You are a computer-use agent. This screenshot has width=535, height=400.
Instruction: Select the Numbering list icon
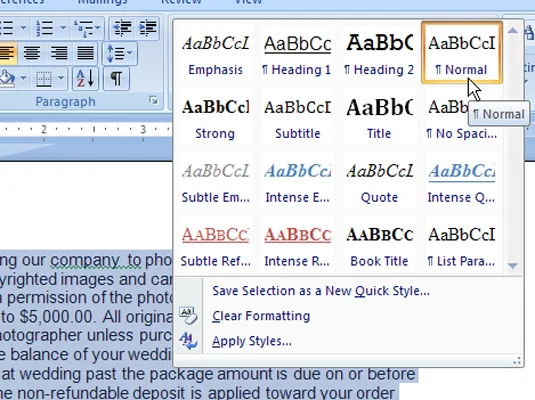click(45, 28)
